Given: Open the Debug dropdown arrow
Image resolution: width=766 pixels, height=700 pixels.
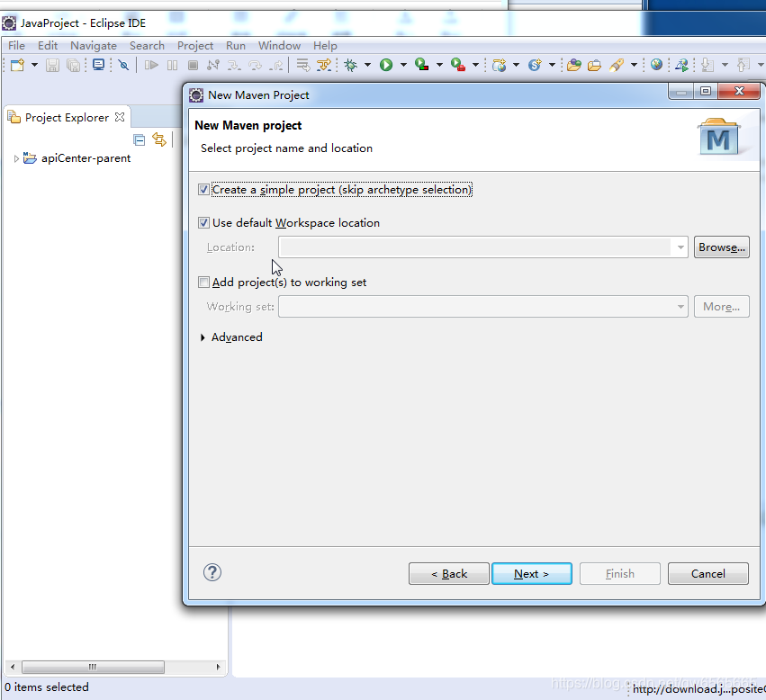Looking at the screenshot, I should (x=368, y=65).
